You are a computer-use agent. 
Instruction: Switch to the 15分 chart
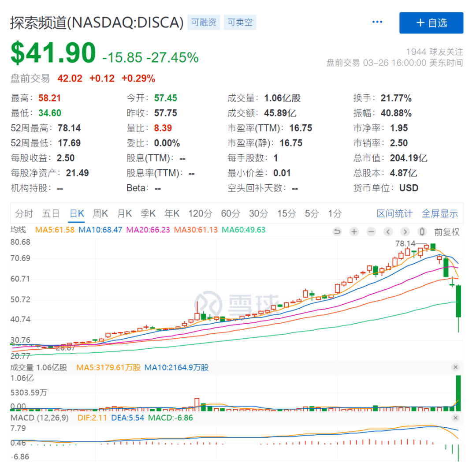[x=286, y=213]
